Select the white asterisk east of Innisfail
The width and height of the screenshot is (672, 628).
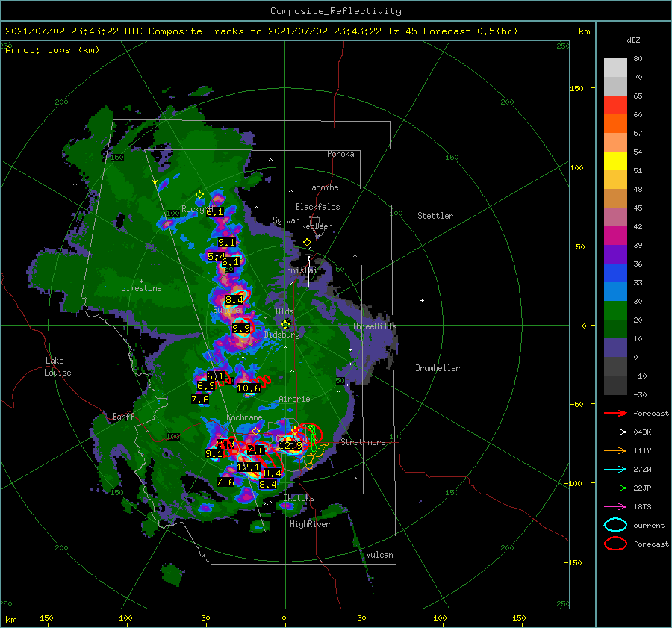(355, 256)
